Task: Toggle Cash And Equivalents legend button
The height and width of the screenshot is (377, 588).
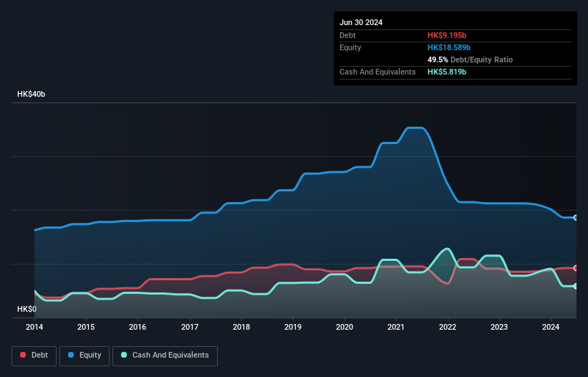Action: [165, 355]
